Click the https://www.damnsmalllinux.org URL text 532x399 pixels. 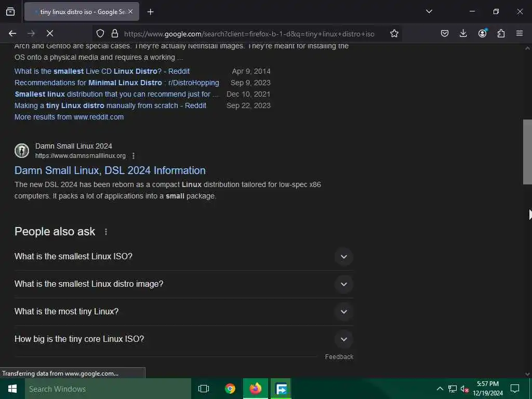click(x=81, y=156)
